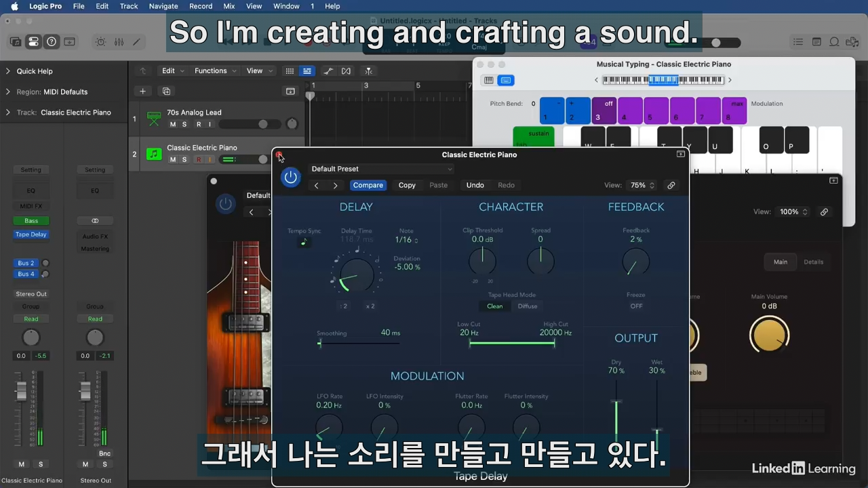Show the Toolbar icon in control bar
This screenshot has width=868, height=488.
coord(69,42)
